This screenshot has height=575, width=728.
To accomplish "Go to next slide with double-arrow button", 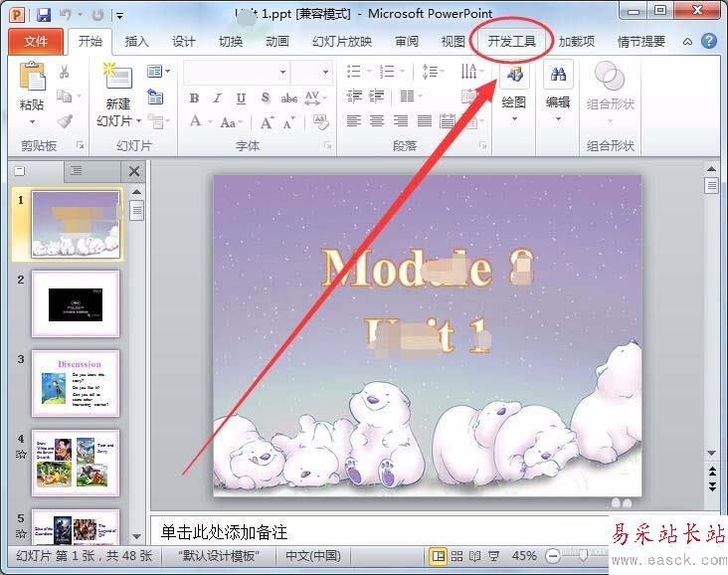I will coord(712,486).
